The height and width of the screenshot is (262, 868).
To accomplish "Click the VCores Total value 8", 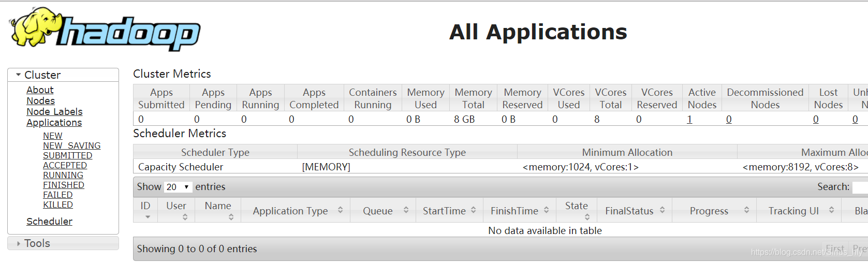I will (597, 120).
